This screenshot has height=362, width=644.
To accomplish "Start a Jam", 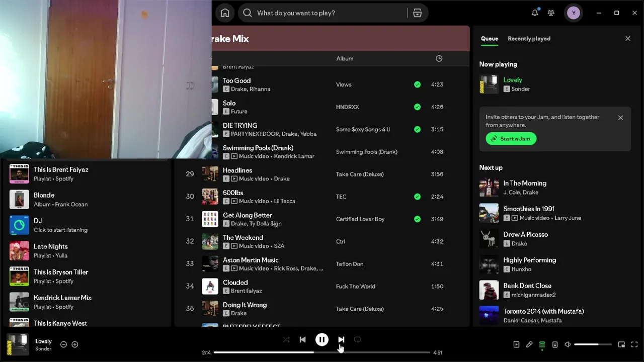I will pos(511,139).
